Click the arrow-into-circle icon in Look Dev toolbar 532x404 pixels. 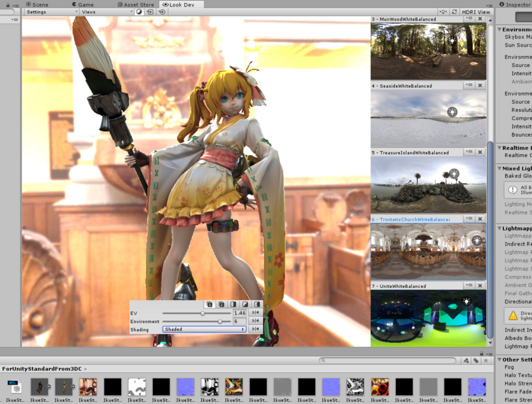pos(162,12)
